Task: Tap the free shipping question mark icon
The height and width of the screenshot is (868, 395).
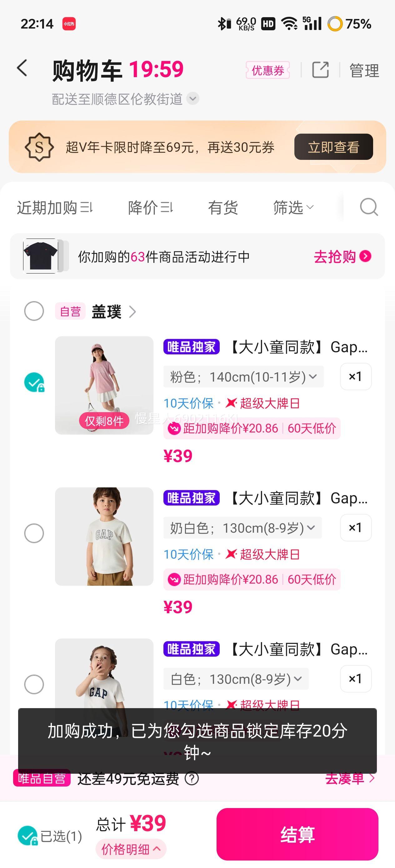Action: 192,778
